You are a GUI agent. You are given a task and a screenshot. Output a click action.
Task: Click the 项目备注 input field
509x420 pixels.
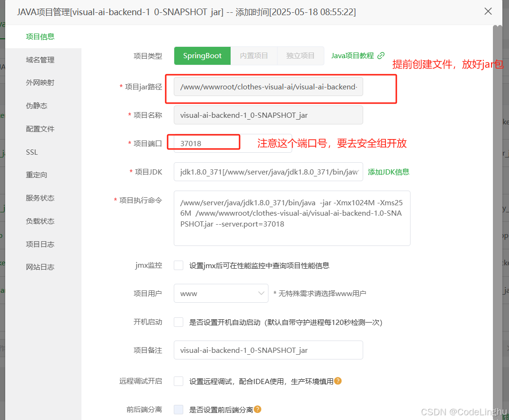click(268, 350)
